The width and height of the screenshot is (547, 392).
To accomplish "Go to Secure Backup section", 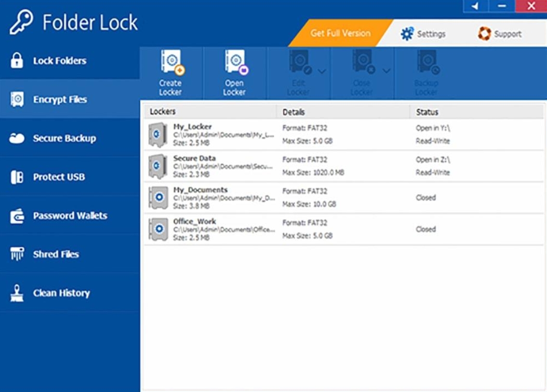I will [70, 138].
